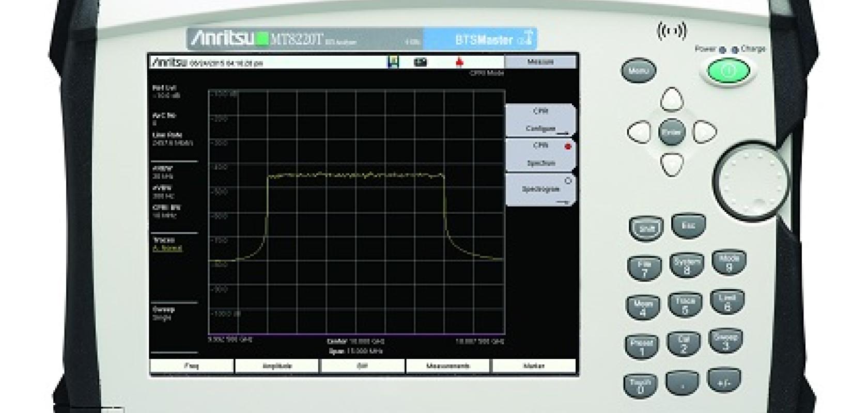Image resolution: width=868 pixels, height=413 pixels.
Task: Open the Marker menu
Action: 534,366
